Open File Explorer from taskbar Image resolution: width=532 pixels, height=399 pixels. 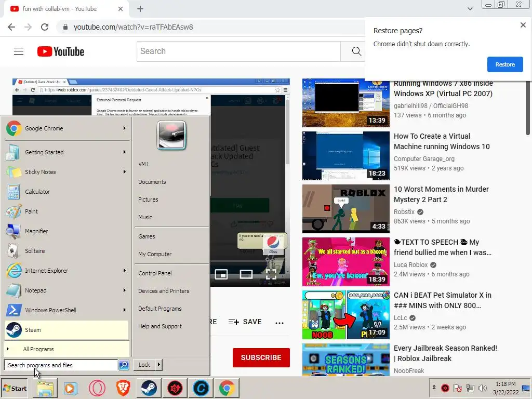coord(45,388)
